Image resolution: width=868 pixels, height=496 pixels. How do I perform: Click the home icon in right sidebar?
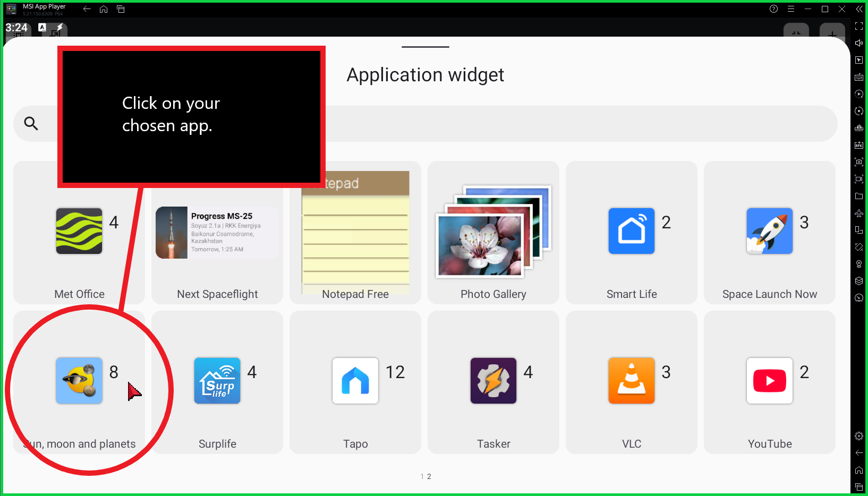pos(859,470)
